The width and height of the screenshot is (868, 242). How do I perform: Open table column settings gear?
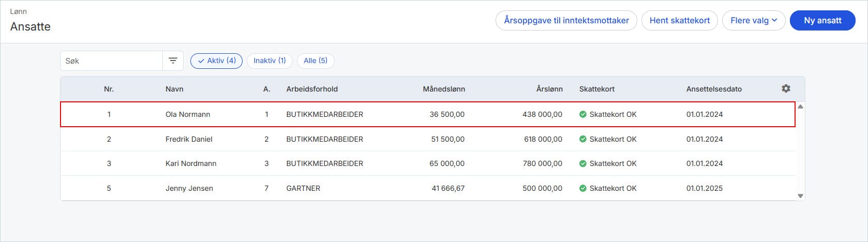coord(786,88)
